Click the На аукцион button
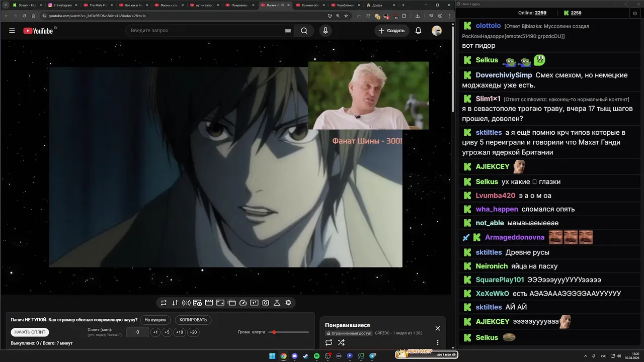Viewport: 644px width, 362px height. (155, 320)
